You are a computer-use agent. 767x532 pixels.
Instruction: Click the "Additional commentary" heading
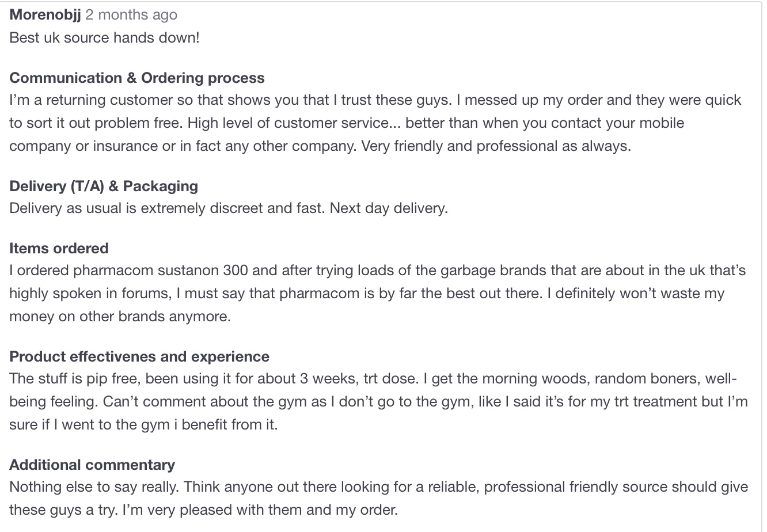pyautogui.click(x=92, y=465)
